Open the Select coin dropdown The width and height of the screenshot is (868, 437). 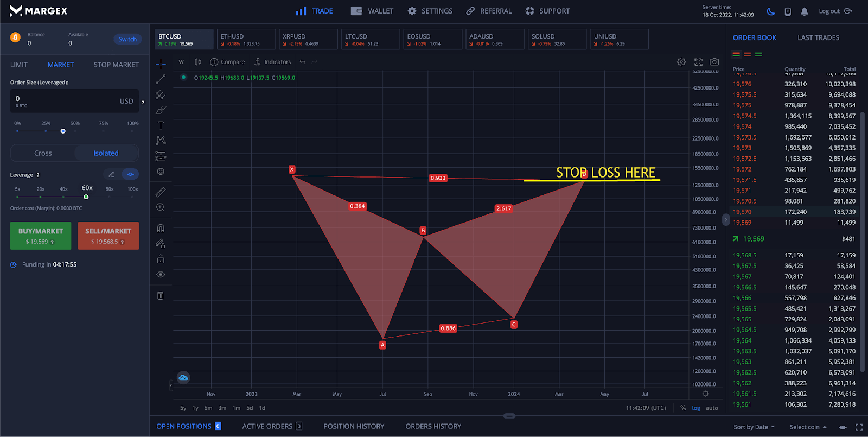[808, 427]
